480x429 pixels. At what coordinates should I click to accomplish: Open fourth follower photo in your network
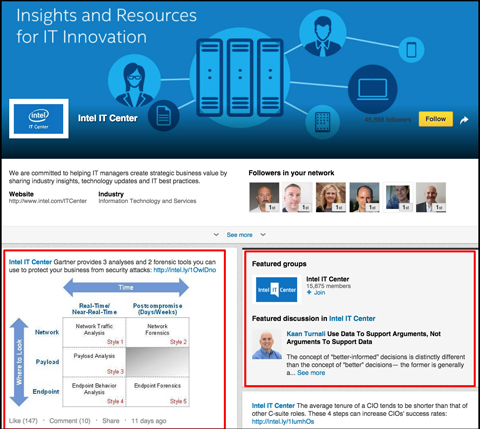click(x=364, y=197)
